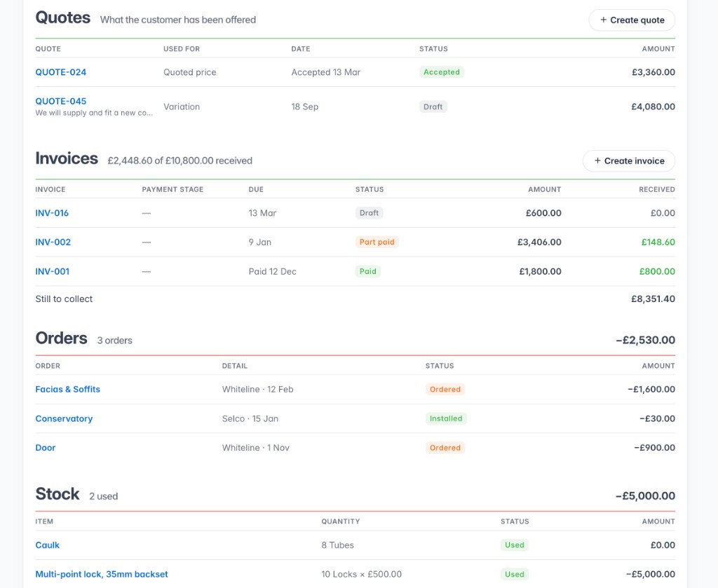Viewport: 718px width, 588px height.
Task: Click the £800.00 received amount
Action: click(657, 272)
